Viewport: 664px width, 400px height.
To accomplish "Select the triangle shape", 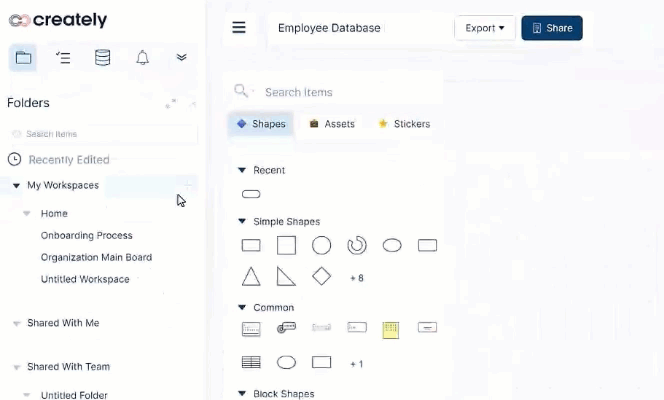I will (252, 276).
